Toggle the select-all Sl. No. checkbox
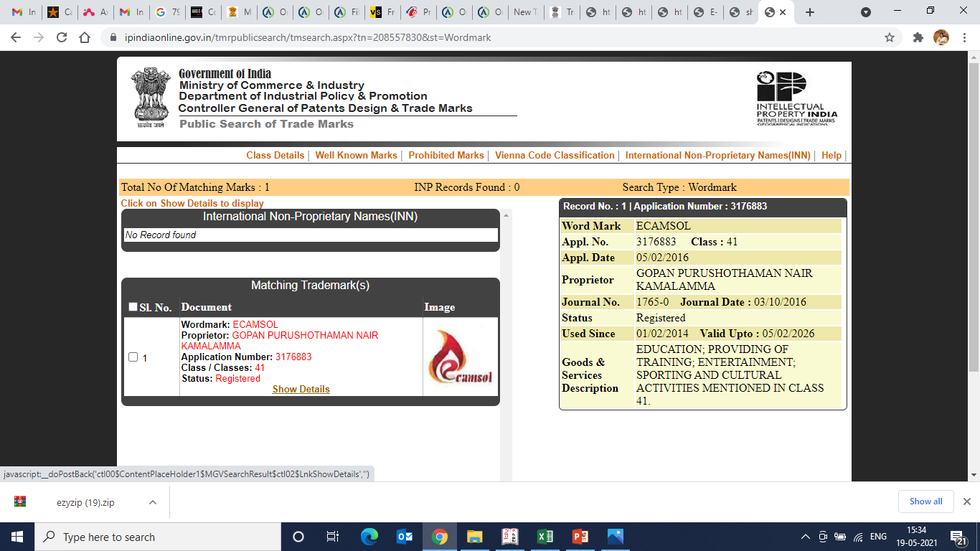This screenshot has height=551, width=980. click(x=133, y=307)
